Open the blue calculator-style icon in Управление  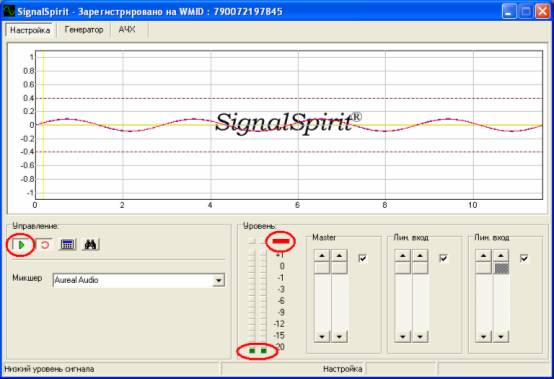click(x=67, y=244)
